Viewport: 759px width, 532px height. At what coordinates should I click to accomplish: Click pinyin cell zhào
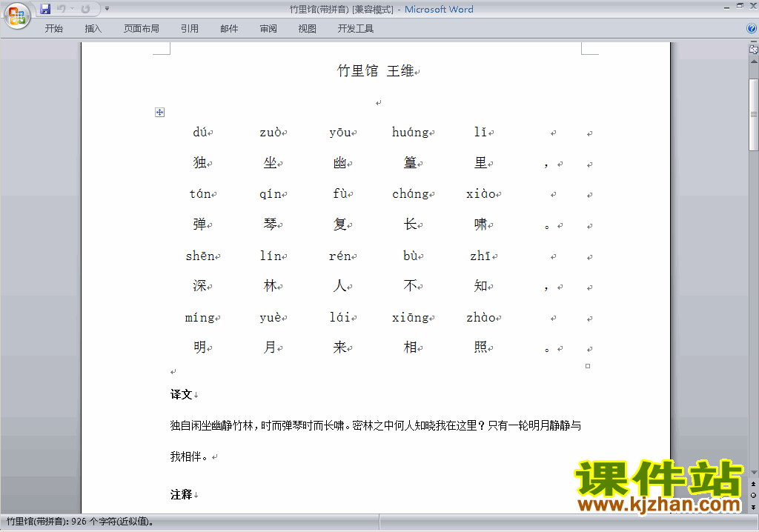pyautogui.click(x=480, y=317)
